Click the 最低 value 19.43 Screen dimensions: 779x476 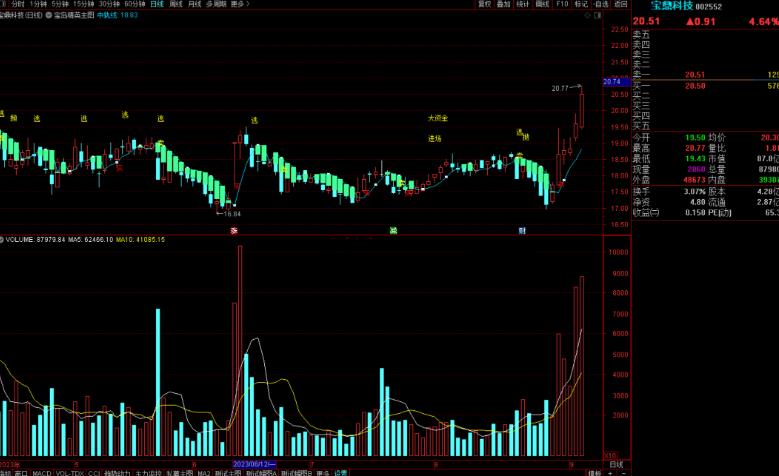point(695,159)
